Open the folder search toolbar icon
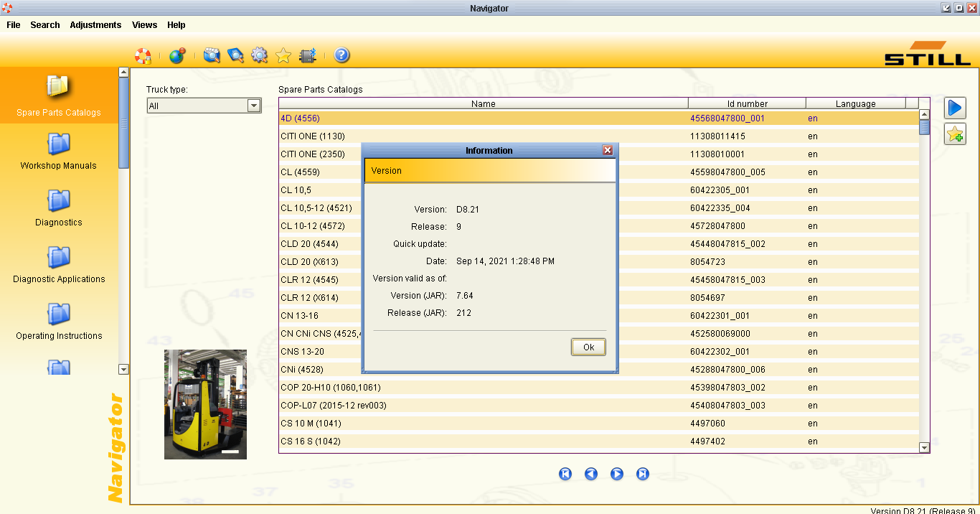Viewport: 980px width, 514px height. pyautogui.click(x=212, y=55)
